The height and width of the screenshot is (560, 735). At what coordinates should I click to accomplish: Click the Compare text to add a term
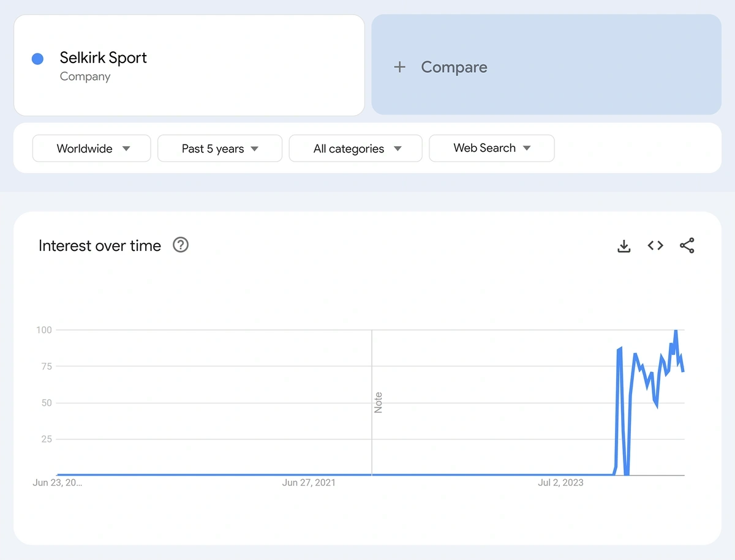pyautogui.click(x=454, y=67)
